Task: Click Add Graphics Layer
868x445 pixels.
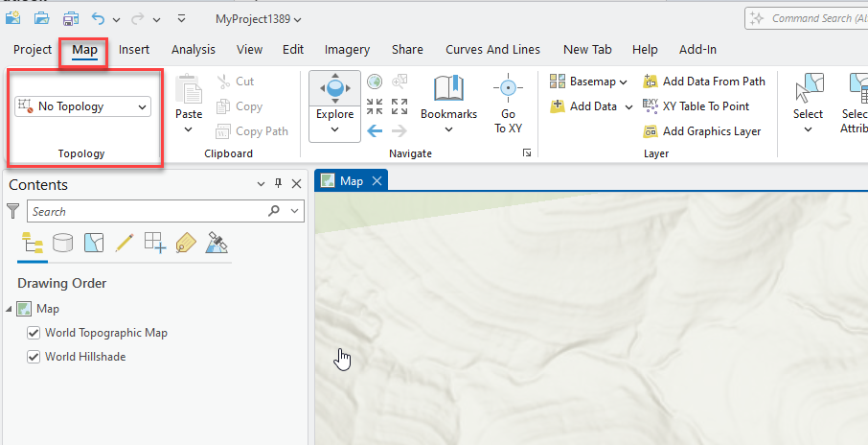Action: click(701, 131)
